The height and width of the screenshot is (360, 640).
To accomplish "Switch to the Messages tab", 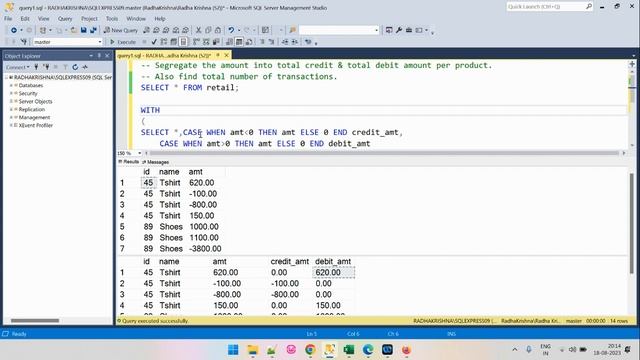I will click(156, 162).
